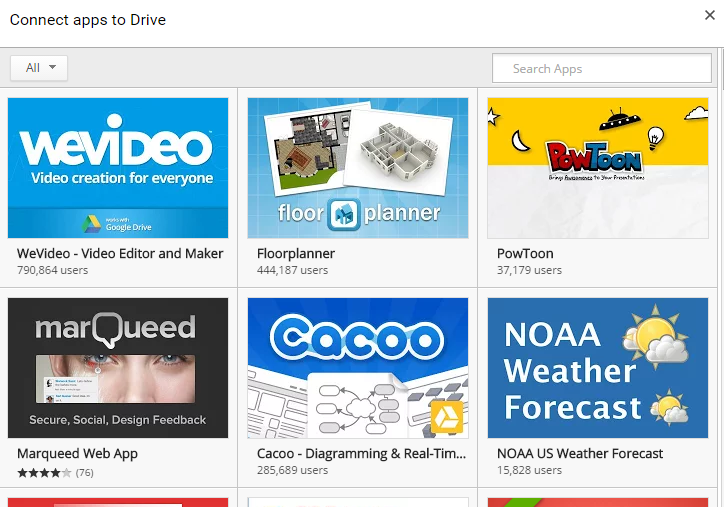The image size is (724, 507).
Task: Click the 790,864 users count text
Action: 53,270
